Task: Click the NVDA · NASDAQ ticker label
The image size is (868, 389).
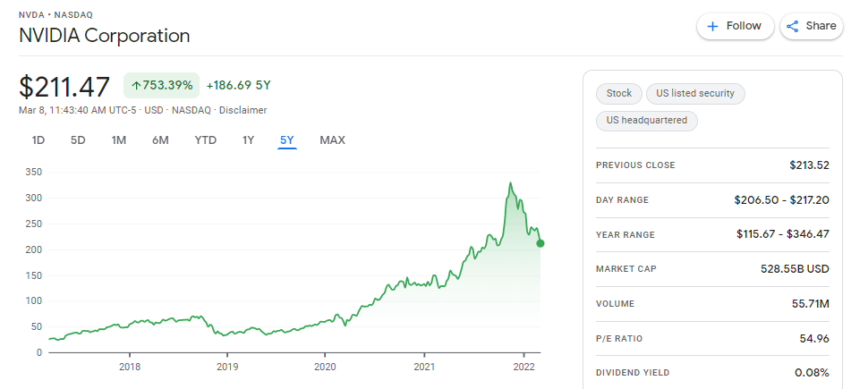Action: click(55, 15)
